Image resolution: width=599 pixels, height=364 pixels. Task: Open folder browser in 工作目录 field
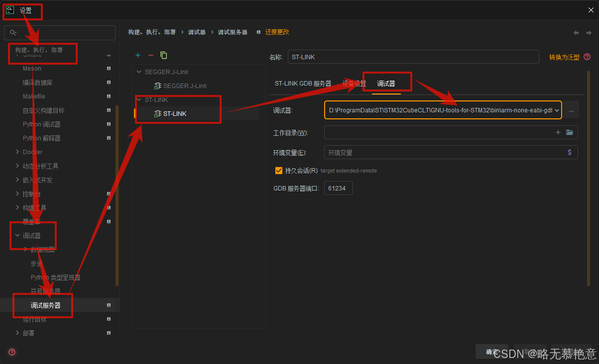pyautogui.click(x=570, y=132)
